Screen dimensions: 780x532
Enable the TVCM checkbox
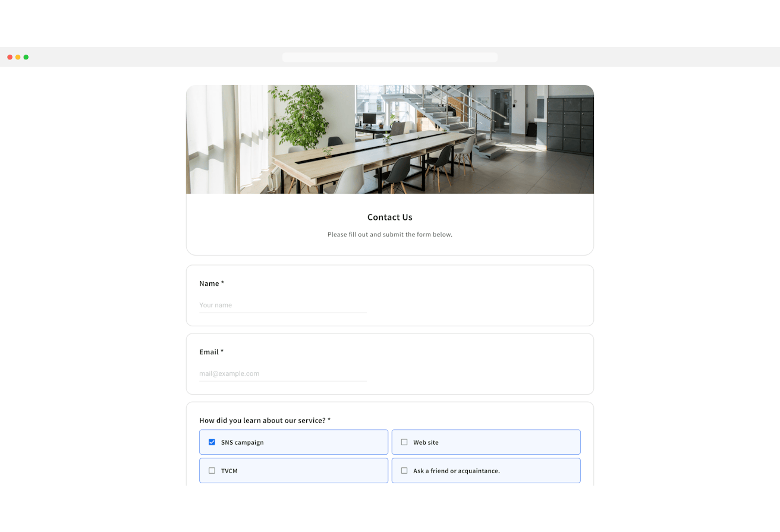pyautogui.click(x=212, y=471)
